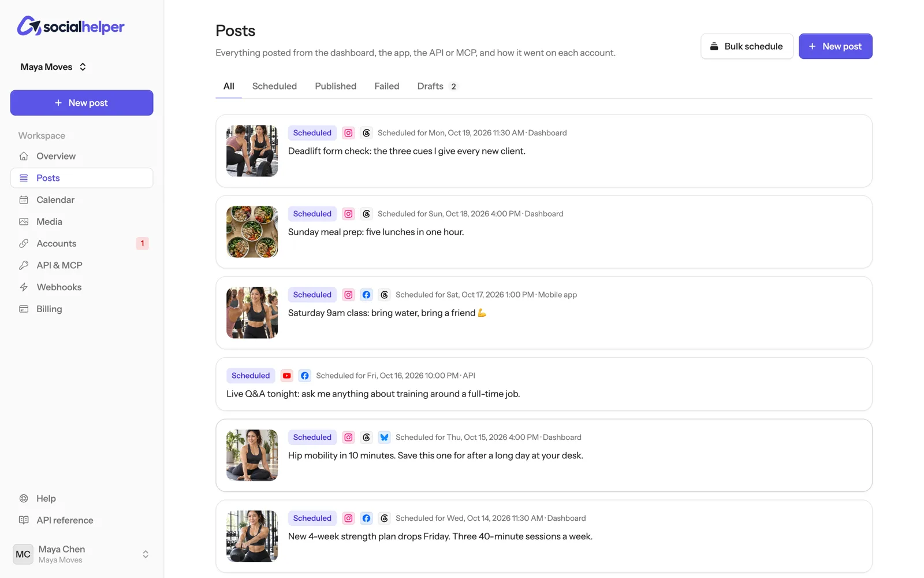Click the Posts list icon
Screen dimensions: 924x578
24,178
